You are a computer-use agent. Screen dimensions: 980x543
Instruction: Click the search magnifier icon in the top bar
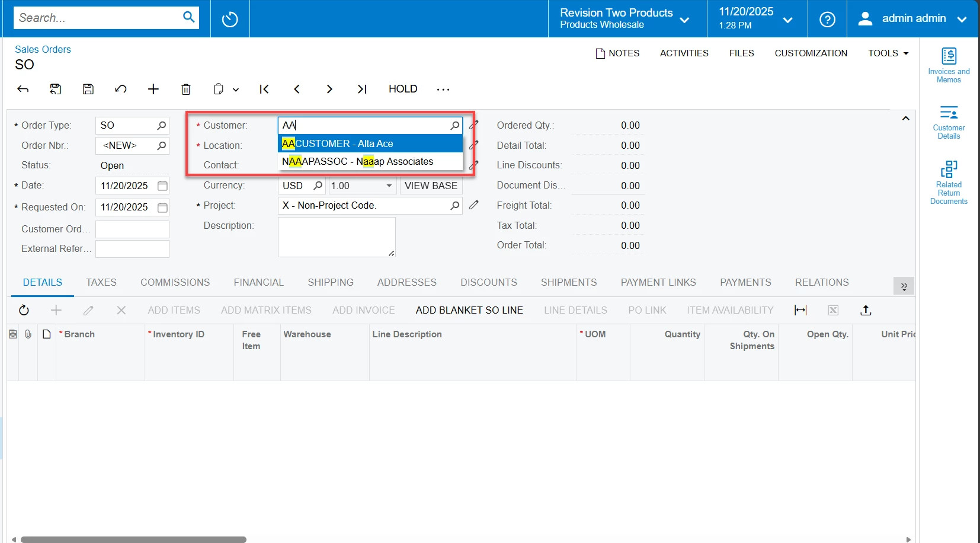[188, 17]
